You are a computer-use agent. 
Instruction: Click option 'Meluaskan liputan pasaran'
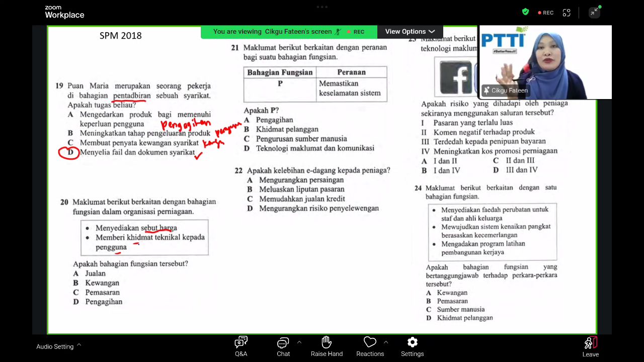point(302,190)
